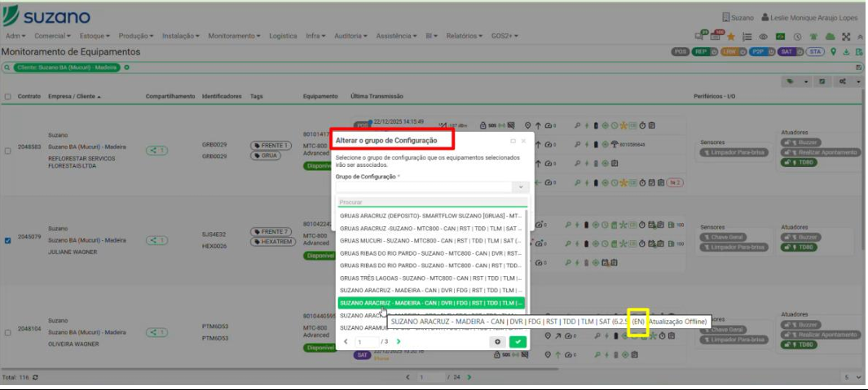868x390 pixels.
Task: Tick the contract 2048104 row checkbox
Action: (x=8, y=331)
